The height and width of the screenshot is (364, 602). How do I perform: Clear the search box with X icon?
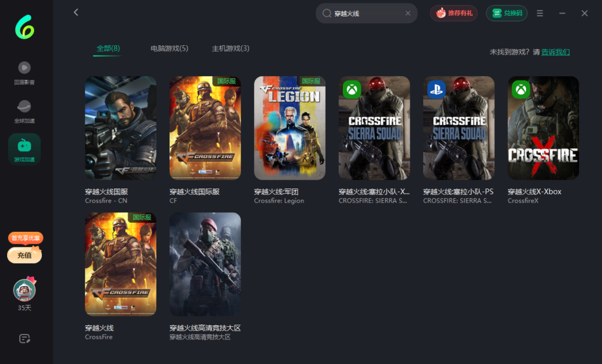(x=408, y=13)
